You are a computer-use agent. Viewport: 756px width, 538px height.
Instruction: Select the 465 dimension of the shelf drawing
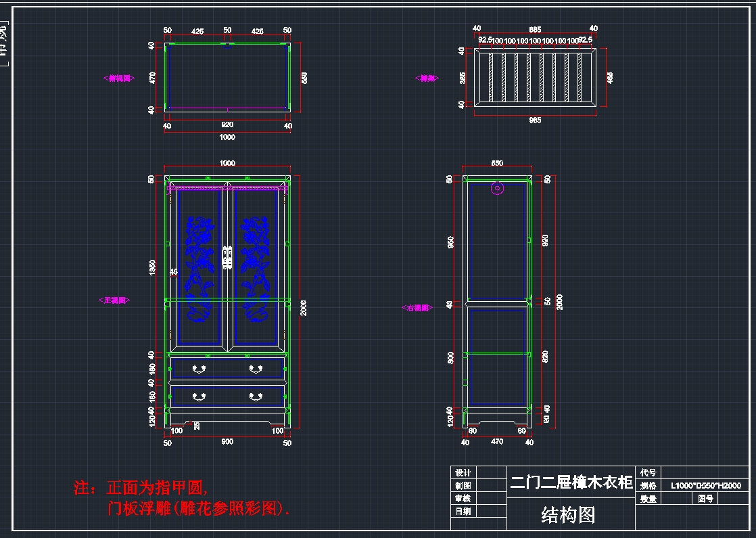pyautogui.click(x=610, y=79)
